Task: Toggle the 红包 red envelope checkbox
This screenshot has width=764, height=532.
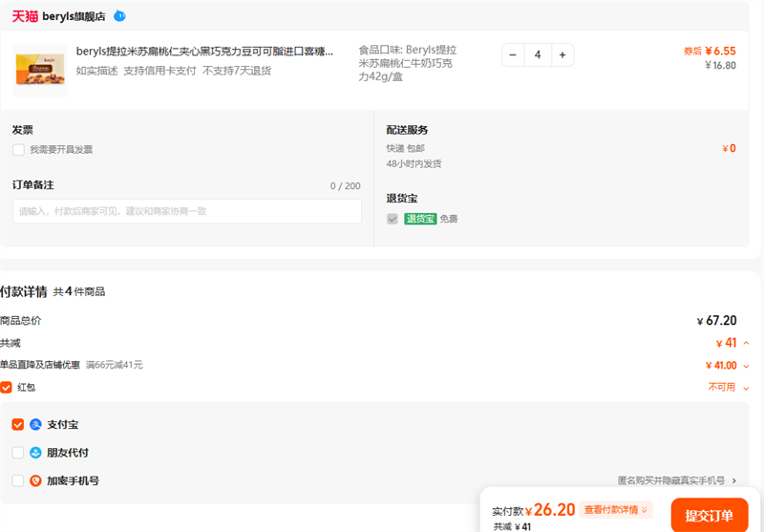Action: click(x=7, y=387)
